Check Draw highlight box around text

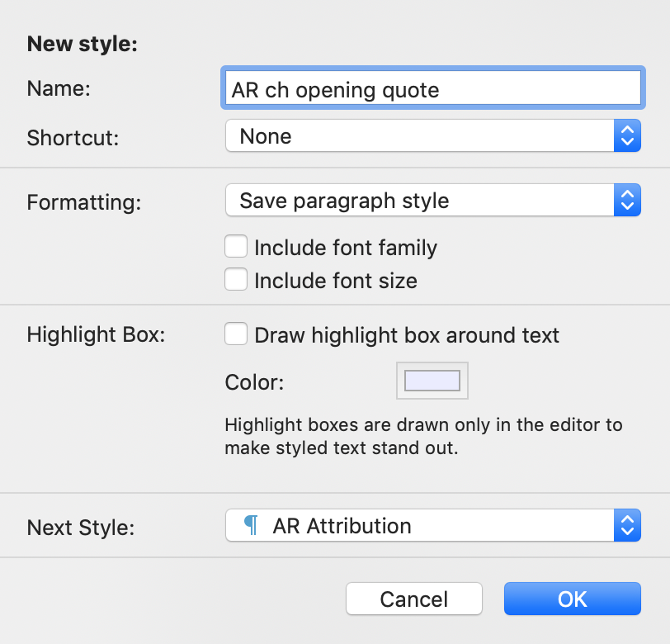tap(236, 334)
